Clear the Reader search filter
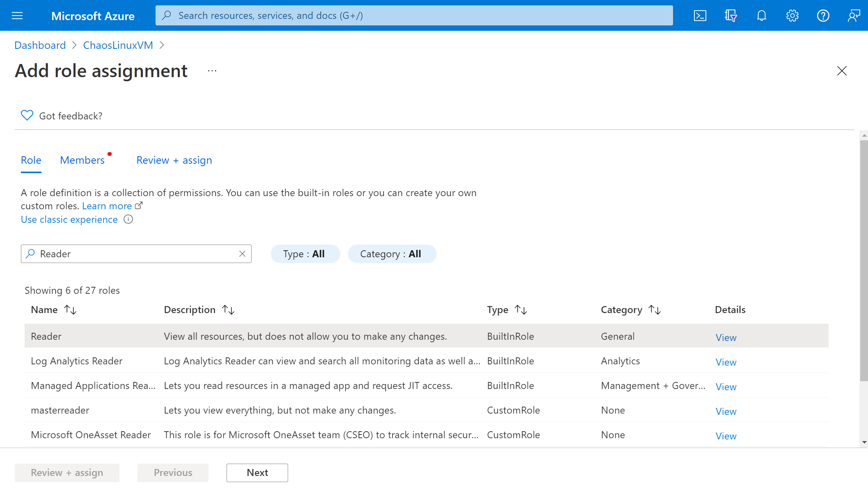The image size is (868, 494). tap(243, 253)
